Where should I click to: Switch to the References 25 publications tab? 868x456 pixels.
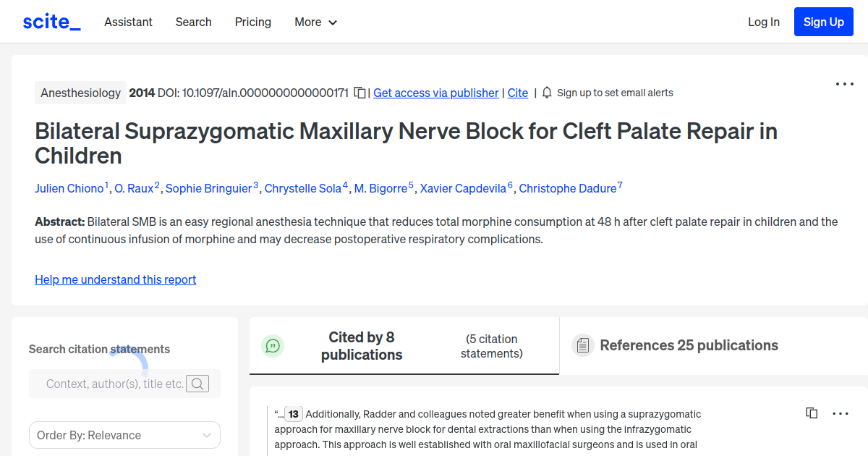click(688, 345)
